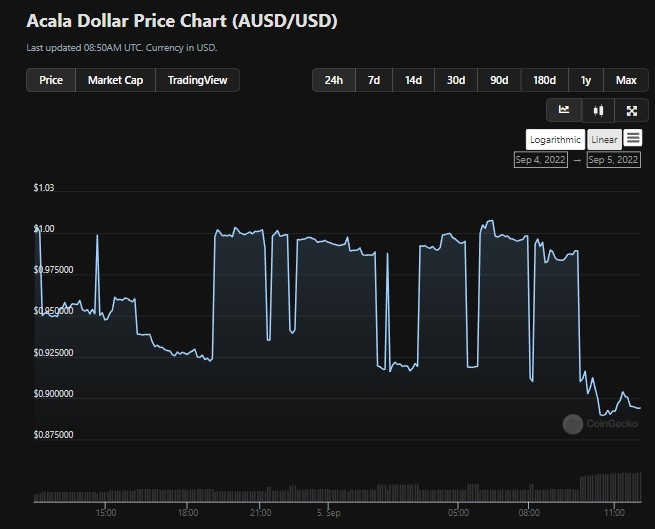The image size is (655, 529).
Task: Select 30d chart range
Action: click(456, 80)
